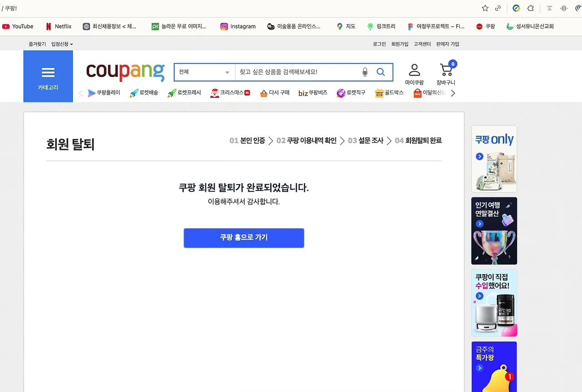582x392 pixels.
Task: Show next shortcuts with right chevron
Action: point(453,93)
